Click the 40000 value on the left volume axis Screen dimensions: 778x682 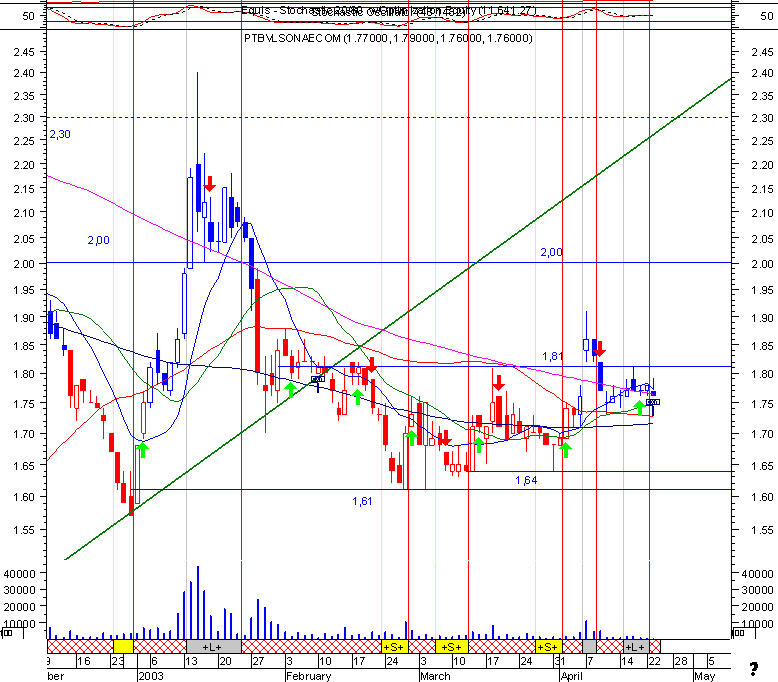pyautogui.click(x=20, y=574)
